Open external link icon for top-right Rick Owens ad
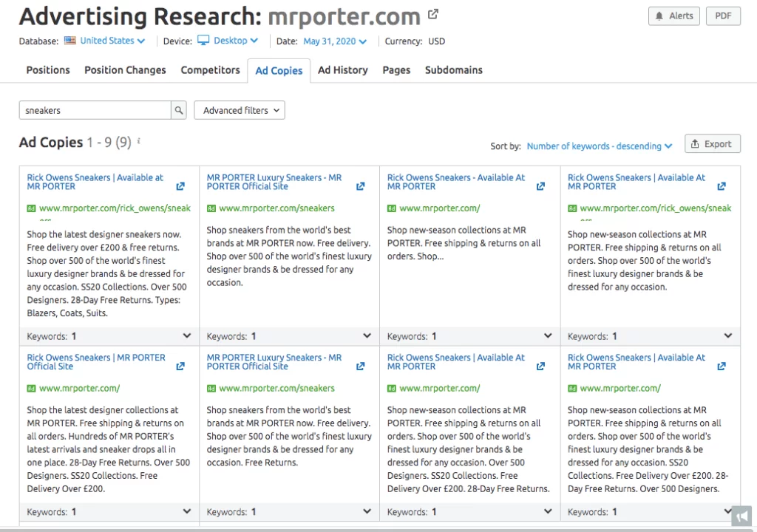 (722, 186)
